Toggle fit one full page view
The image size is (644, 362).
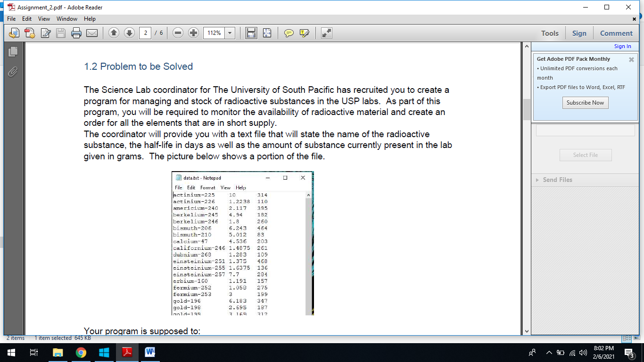266,33
